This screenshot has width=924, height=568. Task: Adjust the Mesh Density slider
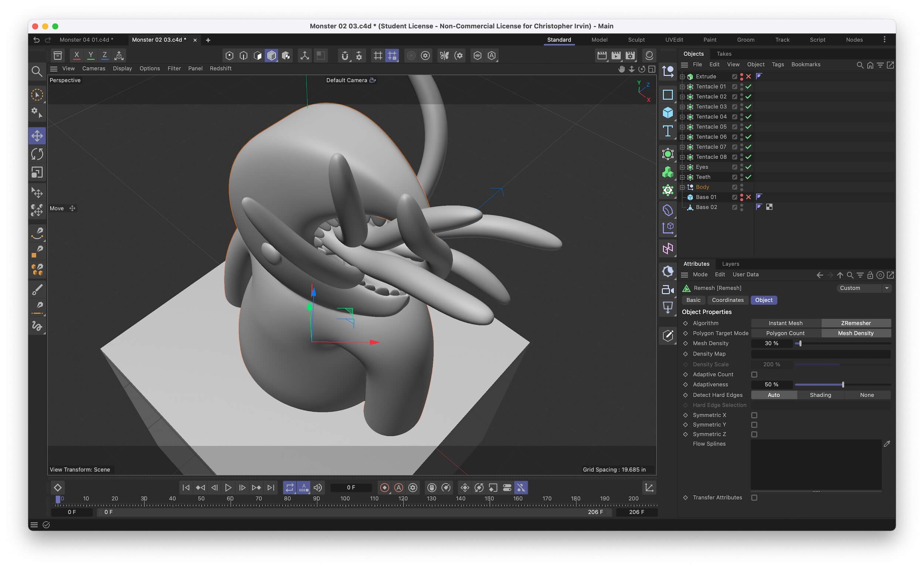[x=843, y=344]
